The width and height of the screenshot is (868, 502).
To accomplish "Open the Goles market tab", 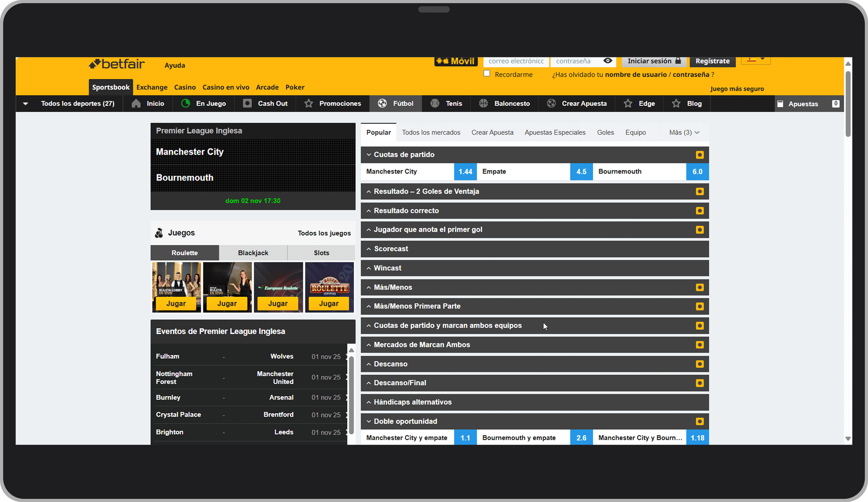I will pyautogui.click(x=605, y=132).
